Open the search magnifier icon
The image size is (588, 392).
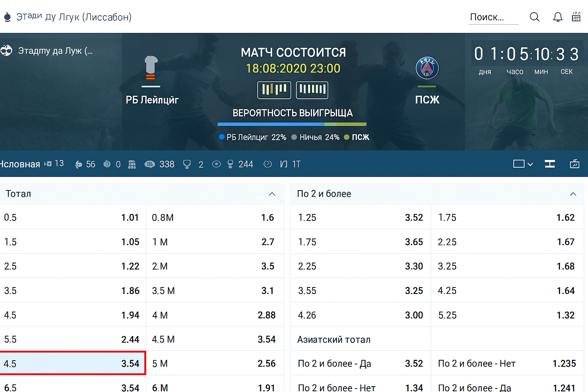(534, 17)
